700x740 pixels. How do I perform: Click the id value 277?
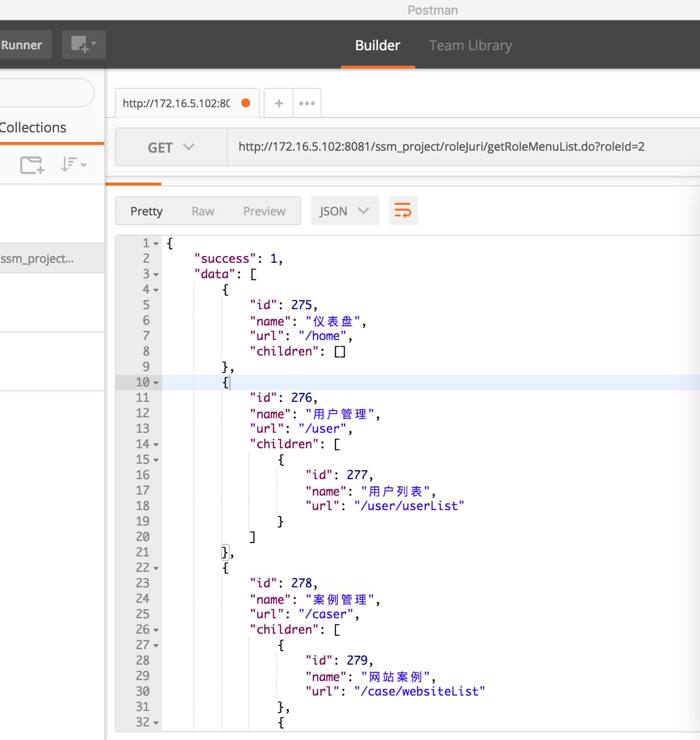pyautogui.click(x=357, y=475)
